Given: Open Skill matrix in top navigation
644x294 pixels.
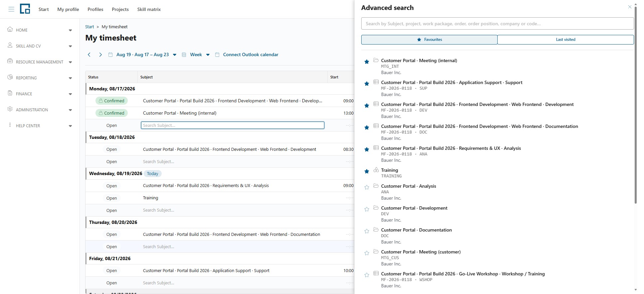Looking at the screenshot, I should [x=149, y=9].
